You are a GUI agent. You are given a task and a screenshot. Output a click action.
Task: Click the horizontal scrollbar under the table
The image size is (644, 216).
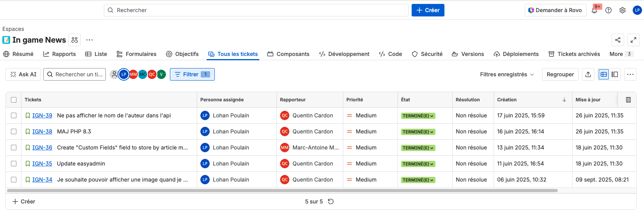pyautogui.click(x=282, y=191)
